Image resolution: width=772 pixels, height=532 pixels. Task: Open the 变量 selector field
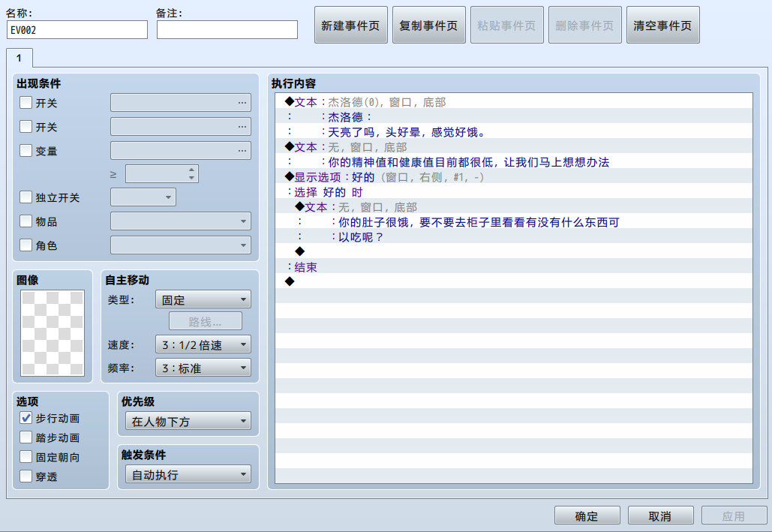181,150
